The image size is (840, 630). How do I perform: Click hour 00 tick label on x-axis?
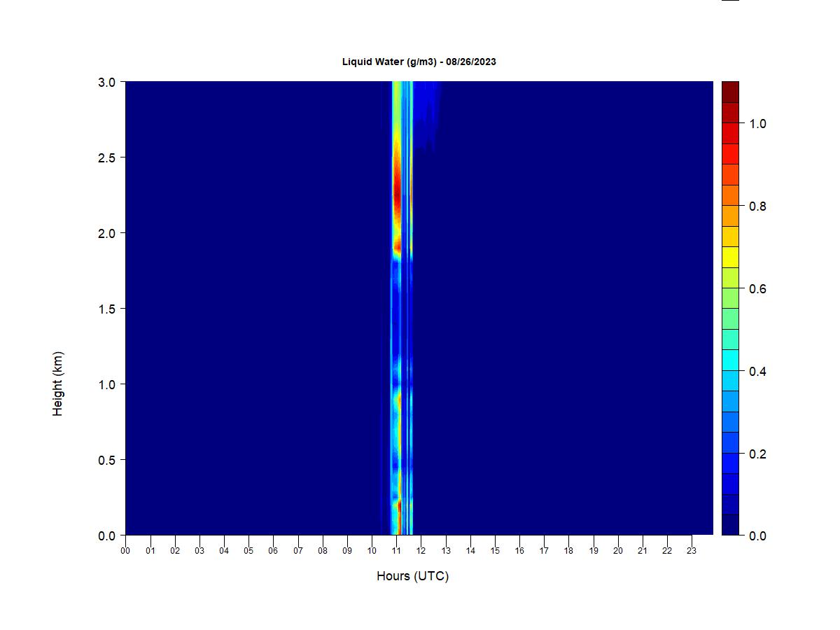[x=125, y=551]
